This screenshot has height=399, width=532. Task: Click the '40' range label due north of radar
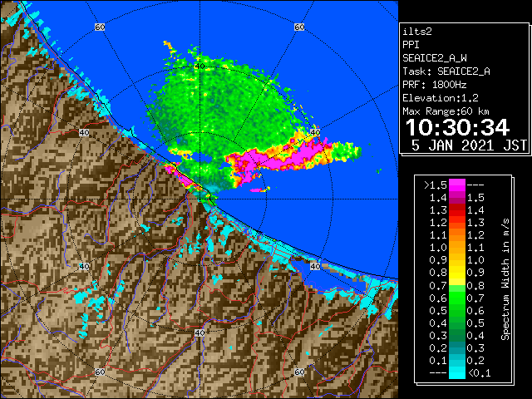pos(199,66)
